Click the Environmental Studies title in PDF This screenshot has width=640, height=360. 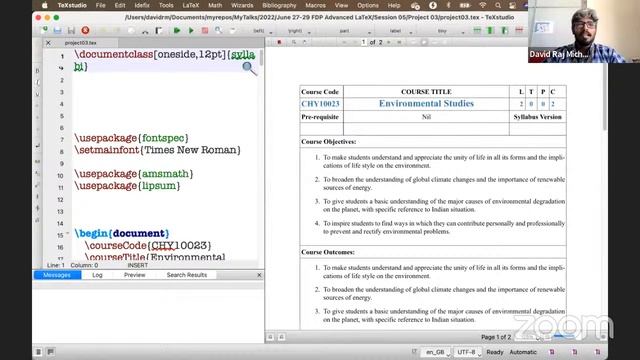pyautogui.click(x=426, y=104)
